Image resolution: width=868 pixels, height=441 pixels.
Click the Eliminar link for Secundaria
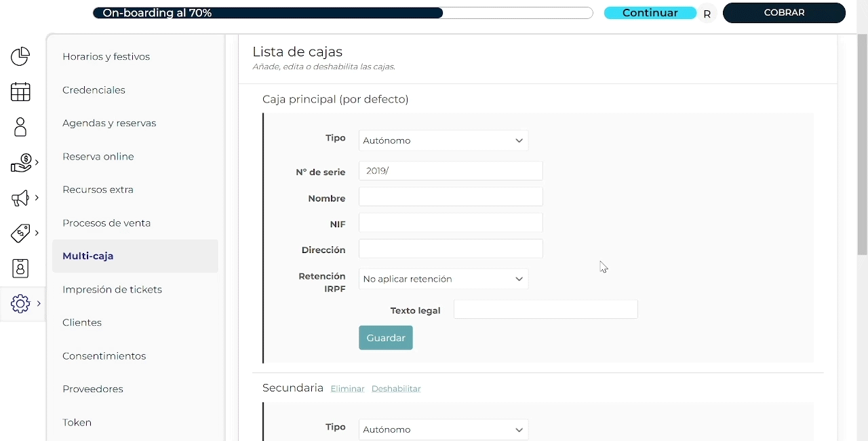tap(347, 389)
